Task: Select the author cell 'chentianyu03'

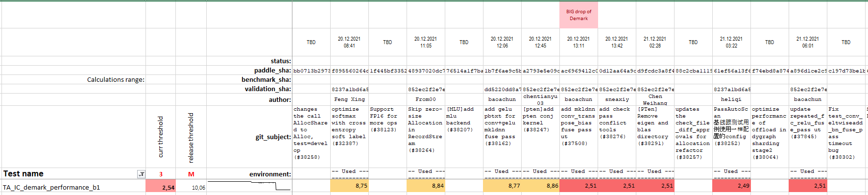Action: tap(540, 99)
